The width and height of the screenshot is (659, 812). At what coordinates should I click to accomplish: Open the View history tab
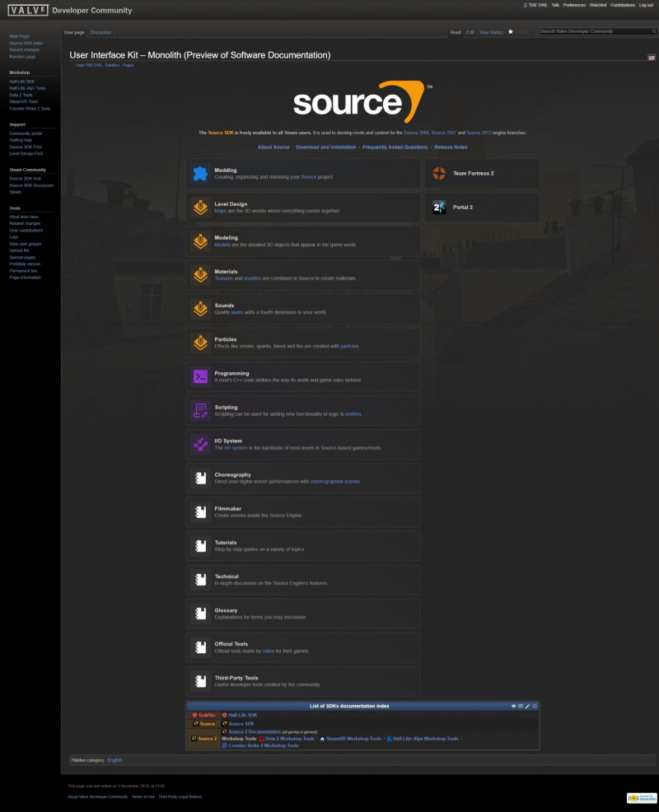491,31
